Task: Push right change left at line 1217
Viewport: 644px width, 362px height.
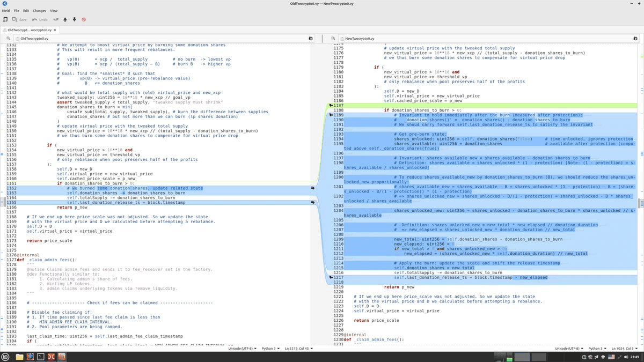Action: [x=331, y=277]
